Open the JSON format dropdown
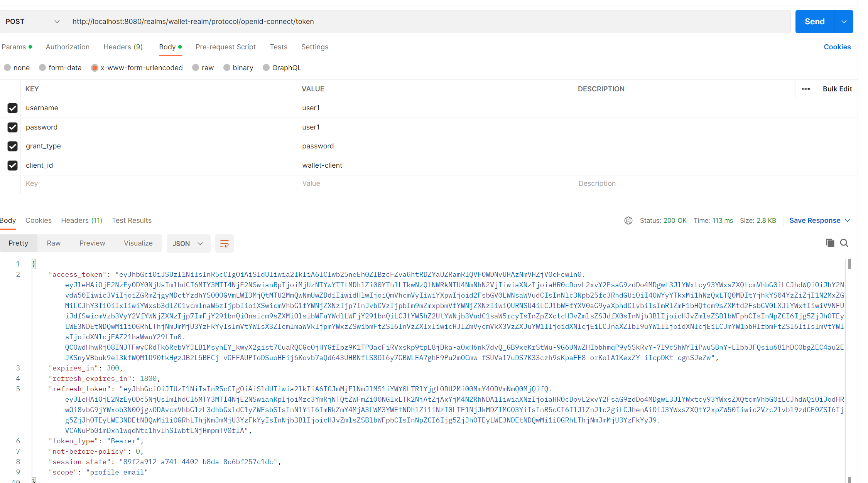The height and width of the screenshot is (483, 868). [x=188, y=244]
